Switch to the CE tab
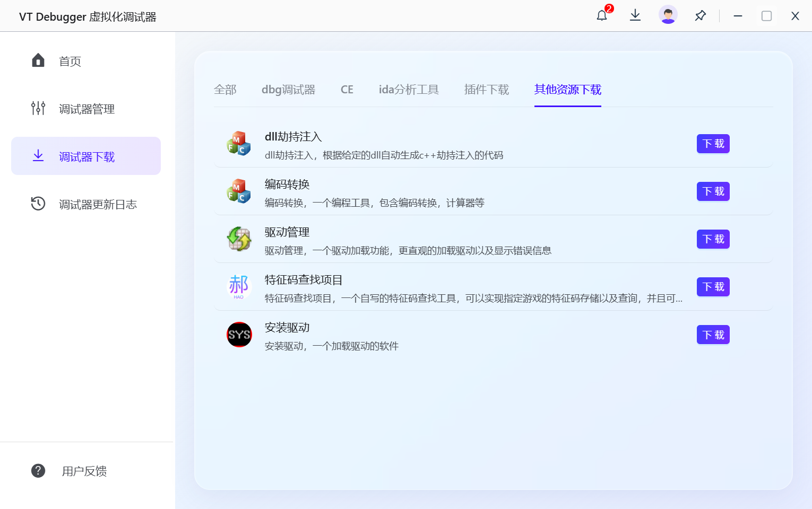The width and height of the screenshot is (812, 509). (347, 90)
